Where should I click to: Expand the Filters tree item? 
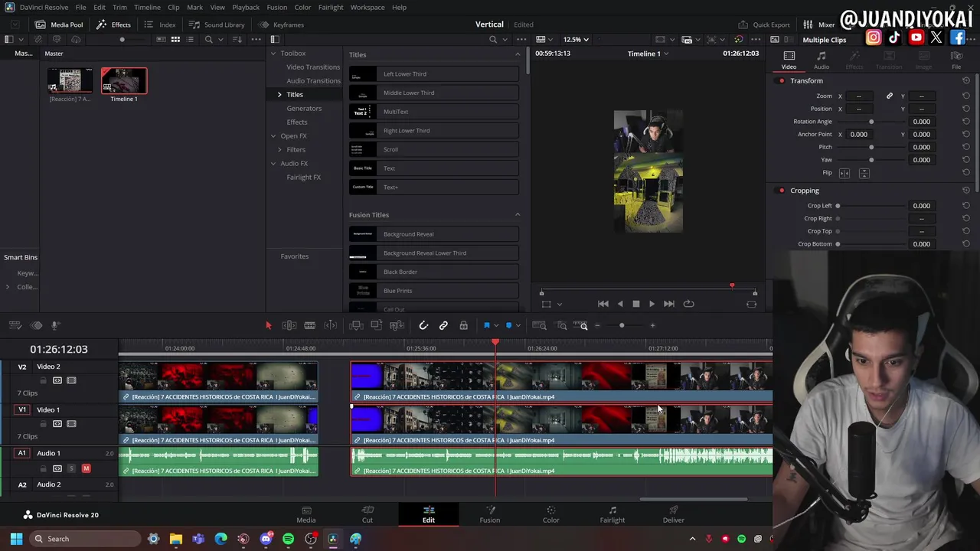279,150
